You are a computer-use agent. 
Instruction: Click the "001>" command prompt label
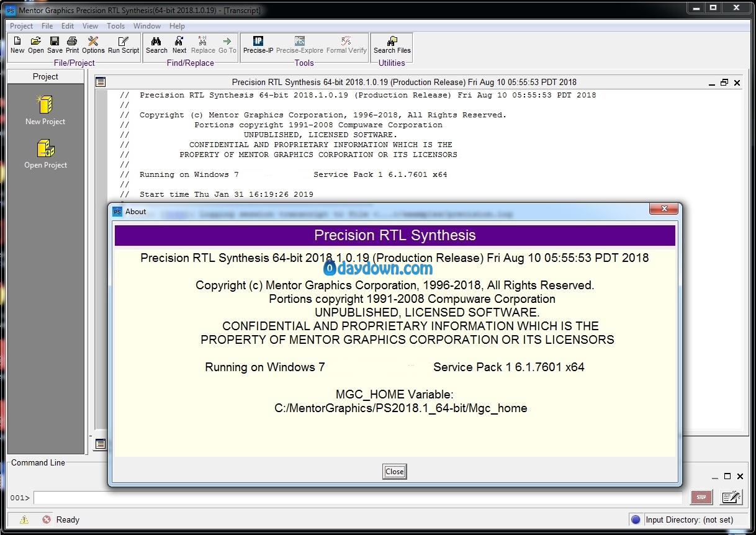(19, 498)
